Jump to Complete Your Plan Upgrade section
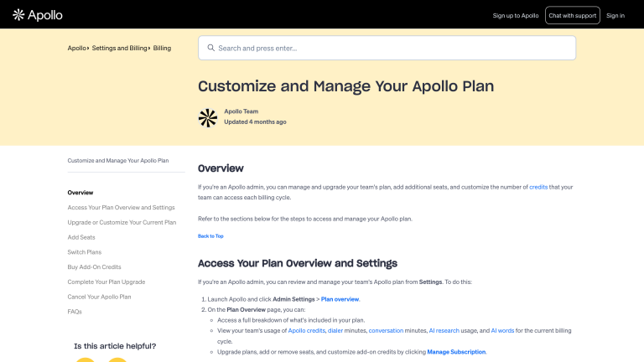644x362 pixels. coord(106,282)
